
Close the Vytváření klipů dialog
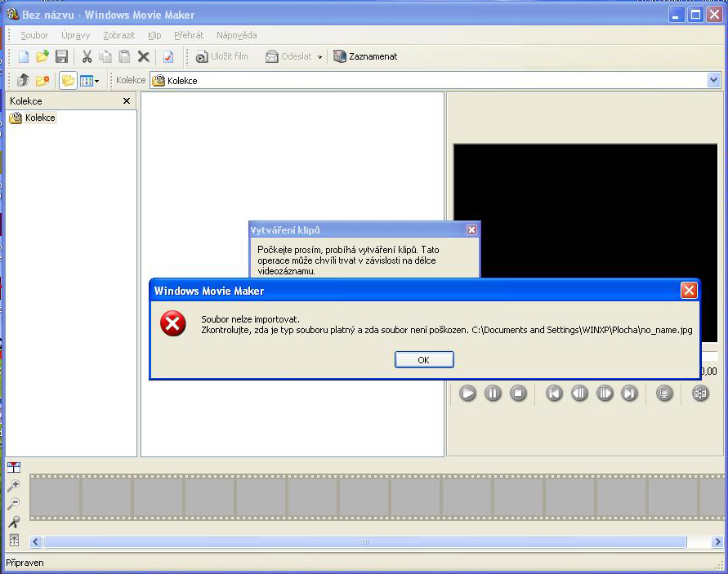(x=471, y=229)
